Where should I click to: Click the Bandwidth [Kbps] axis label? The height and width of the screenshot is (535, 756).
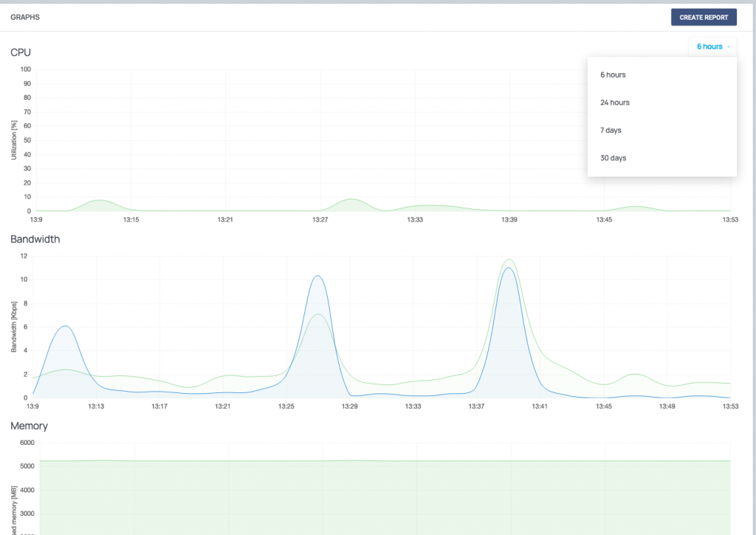pyautogui.click(x=14, y=327)
